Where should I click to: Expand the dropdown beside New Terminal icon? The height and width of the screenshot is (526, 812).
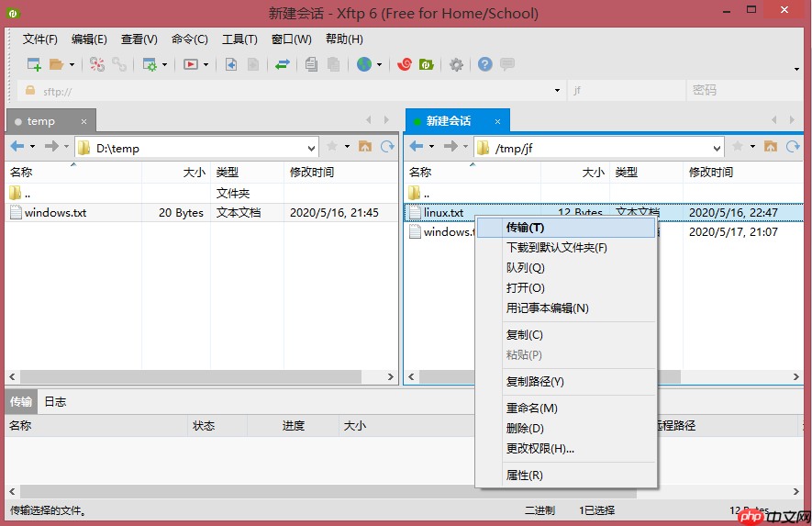[x=206, y=65]
